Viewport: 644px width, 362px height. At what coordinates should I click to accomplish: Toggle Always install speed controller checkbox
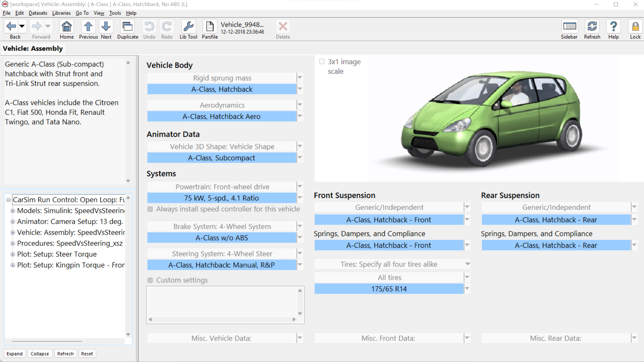coord(150,209)
